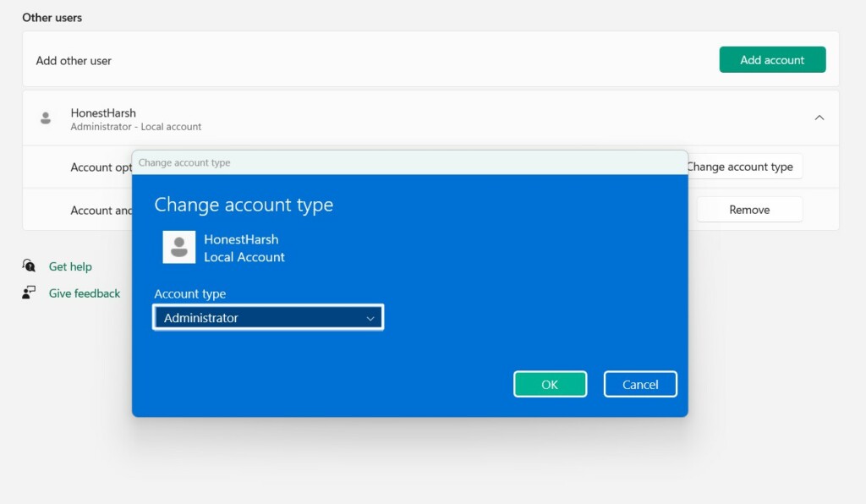The height and width of the screenshot is (504, 866).
Task: Collapse the HonestHarsh account entry chevron
Action: [x=819, y=118]
